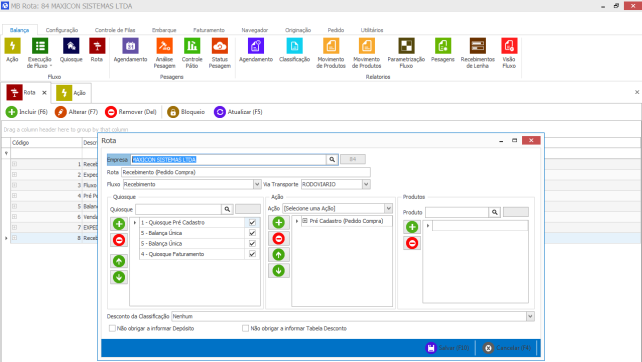Click green add button in Quiosque panel
The width and height of the screenshot is (642, 362).
119,224
